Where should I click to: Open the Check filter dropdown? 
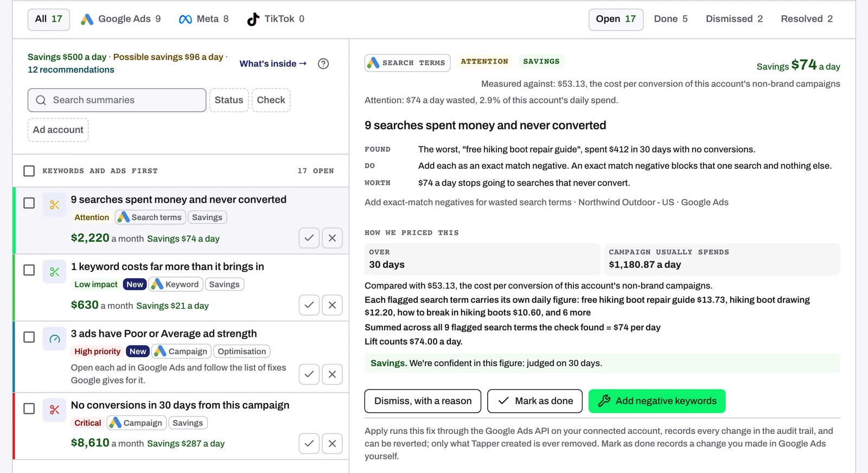(x=271, y=100)
